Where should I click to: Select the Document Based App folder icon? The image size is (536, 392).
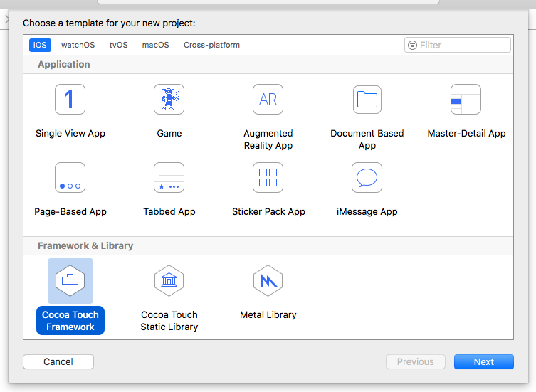click(x=367, y=100)
